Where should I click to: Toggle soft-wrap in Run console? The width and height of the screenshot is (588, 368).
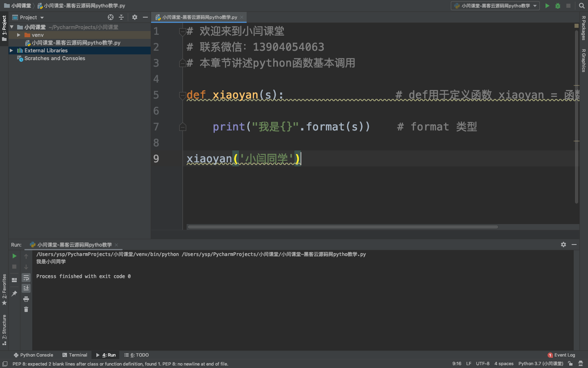[26, 278]
